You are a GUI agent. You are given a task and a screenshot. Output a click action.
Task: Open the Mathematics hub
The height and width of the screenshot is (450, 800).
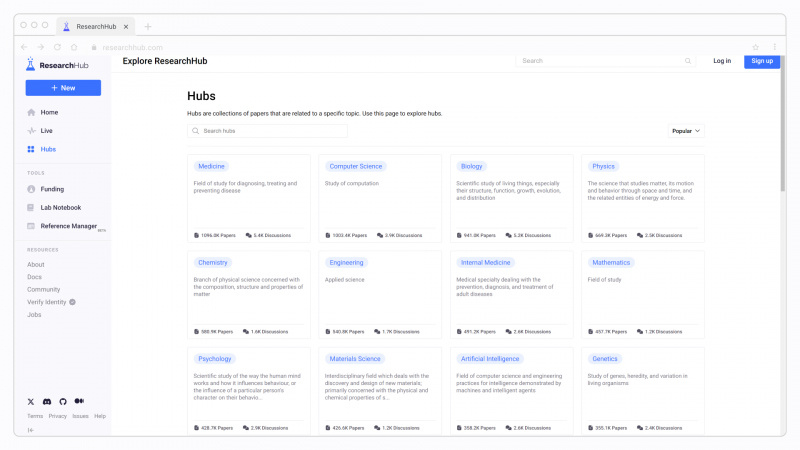611,263
